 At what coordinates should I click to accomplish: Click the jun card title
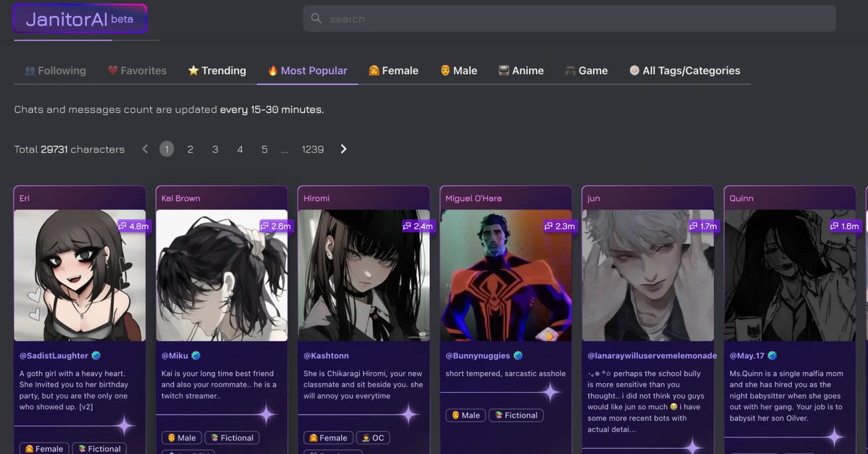[x=594, y=198]
